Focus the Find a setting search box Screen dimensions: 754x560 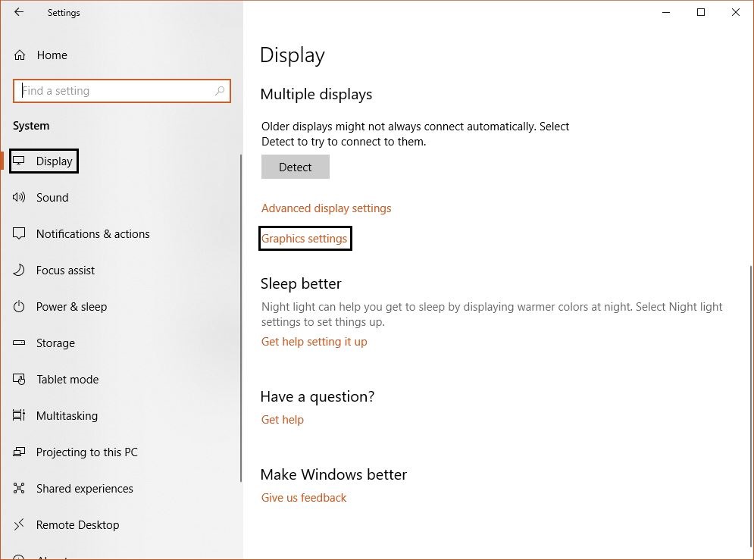click(x=122, y=91)
